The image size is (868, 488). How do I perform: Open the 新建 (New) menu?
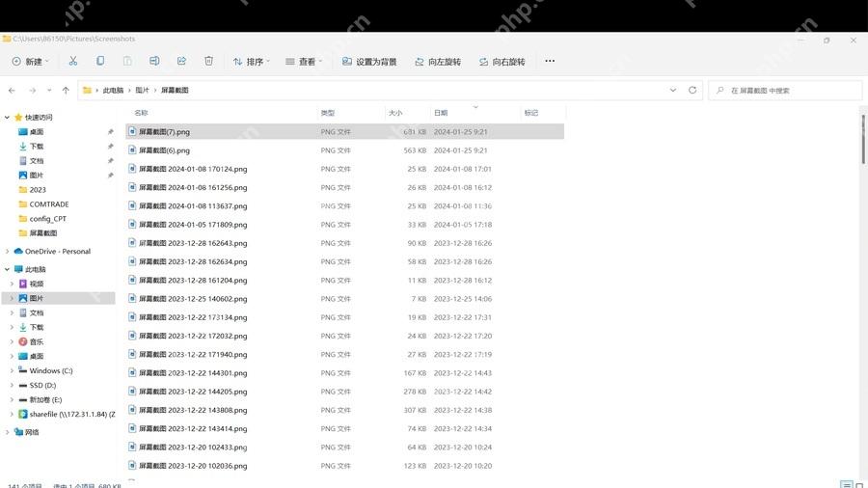coord(31,62)
